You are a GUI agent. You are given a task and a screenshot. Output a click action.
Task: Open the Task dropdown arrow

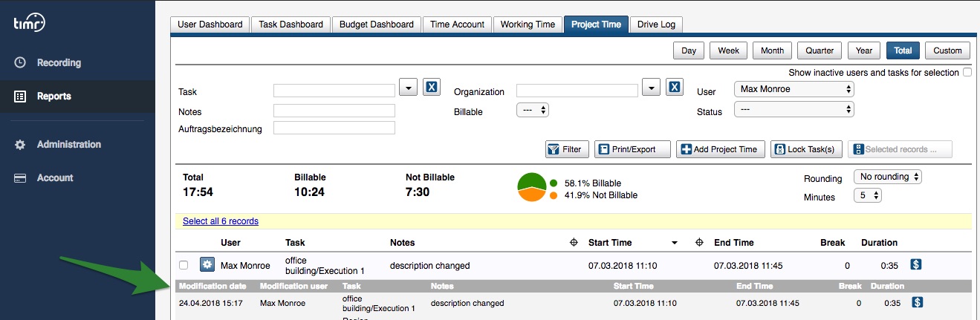click(409, 88)
